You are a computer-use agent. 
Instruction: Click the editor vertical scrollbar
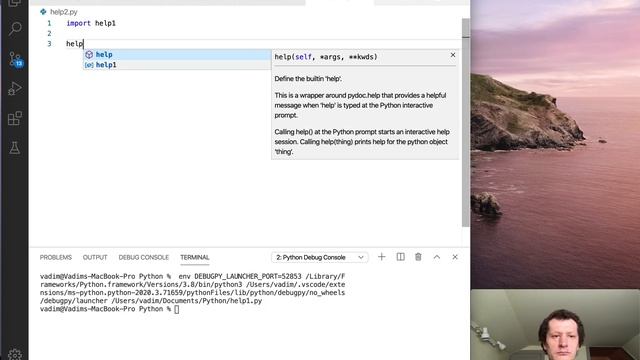466,122
